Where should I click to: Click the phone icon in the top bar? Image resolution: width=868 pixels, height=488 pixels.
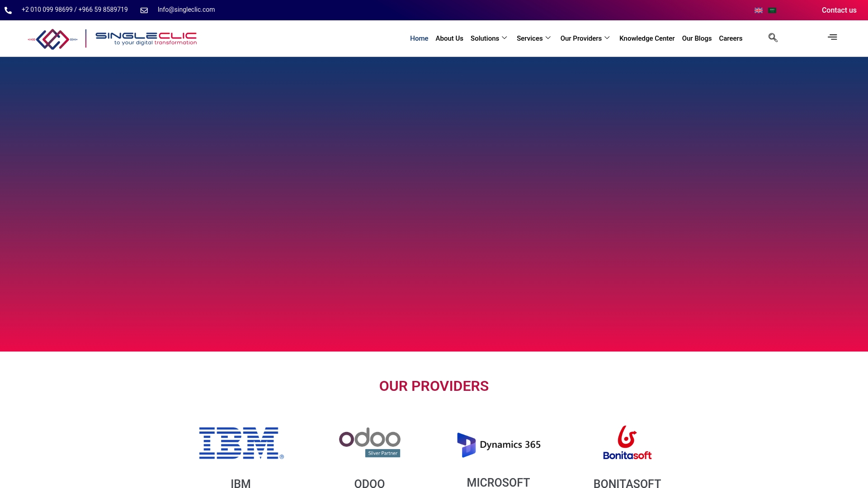tap(8, 10)
